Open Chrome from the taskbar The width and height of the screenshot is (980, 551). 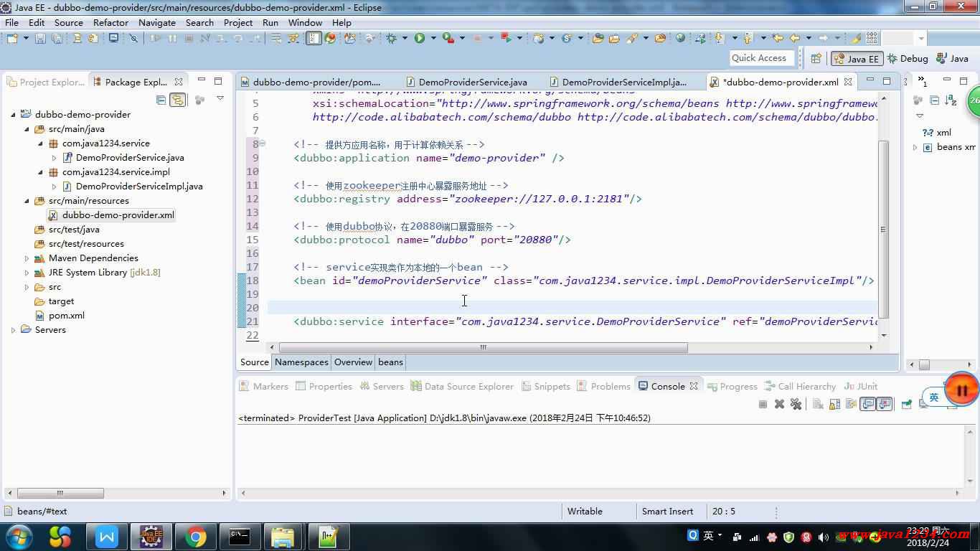tap(195, 537)
